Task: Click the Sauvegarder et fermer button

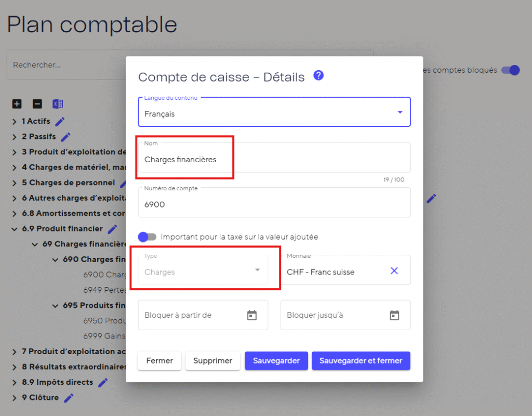Action: [x=361, y=361]
